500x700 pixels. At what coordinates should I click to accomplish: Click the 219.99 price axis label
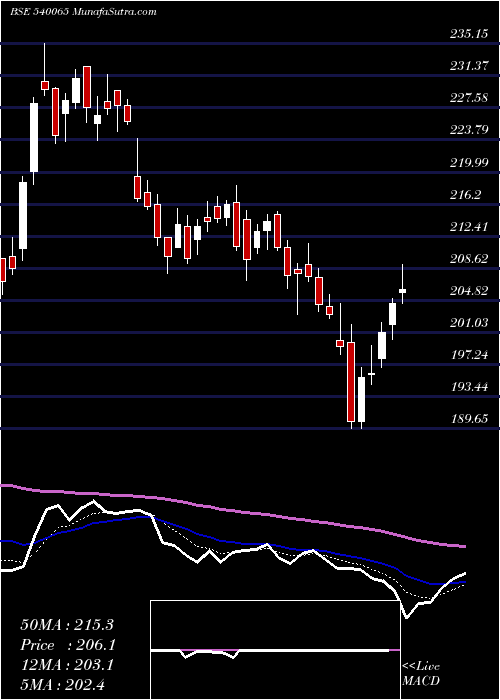coord(469,162)
